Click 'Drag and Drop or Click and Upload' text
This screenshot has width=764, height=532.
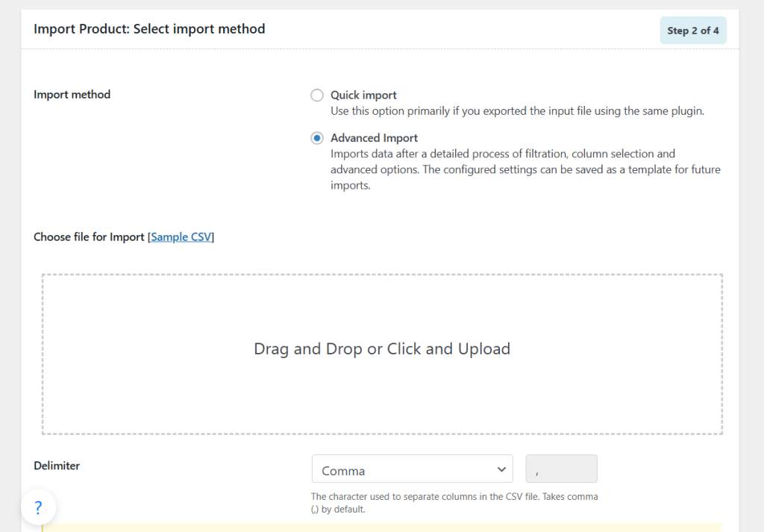point(382,349)
